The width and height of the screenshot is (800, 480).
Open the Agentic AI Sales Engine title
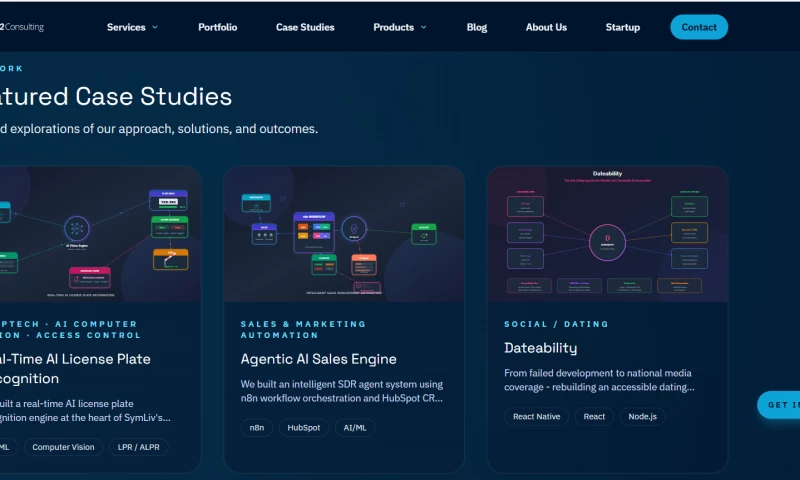click(318, 359)
